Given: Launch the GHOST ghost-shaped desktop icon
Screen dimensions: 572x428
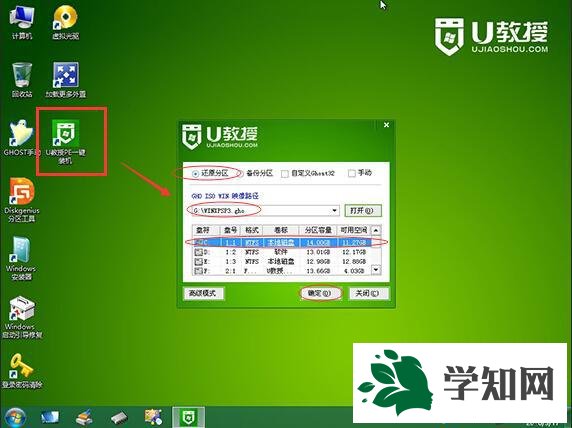Looking at the screenshot, I should (x=21, y=138).
